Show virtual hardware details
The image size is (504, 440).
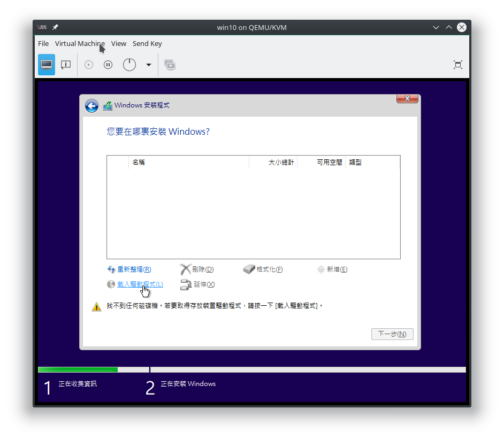[x=66, y=65]
